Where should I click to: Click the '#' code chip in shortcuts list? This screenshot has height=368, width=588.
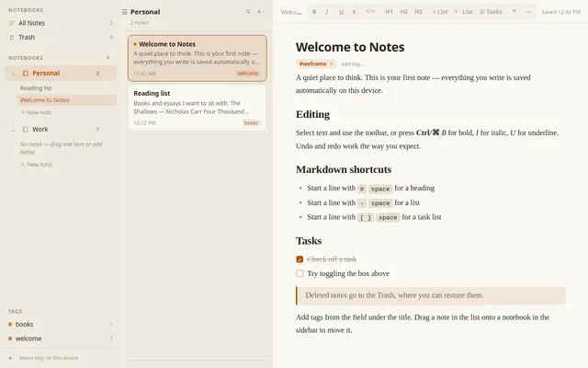[x=362, y=189]
